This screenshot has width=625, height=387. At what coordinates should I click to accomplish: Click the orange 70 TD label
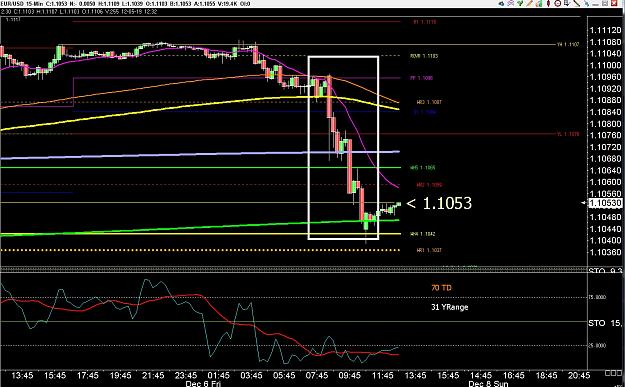click(441, 287)
